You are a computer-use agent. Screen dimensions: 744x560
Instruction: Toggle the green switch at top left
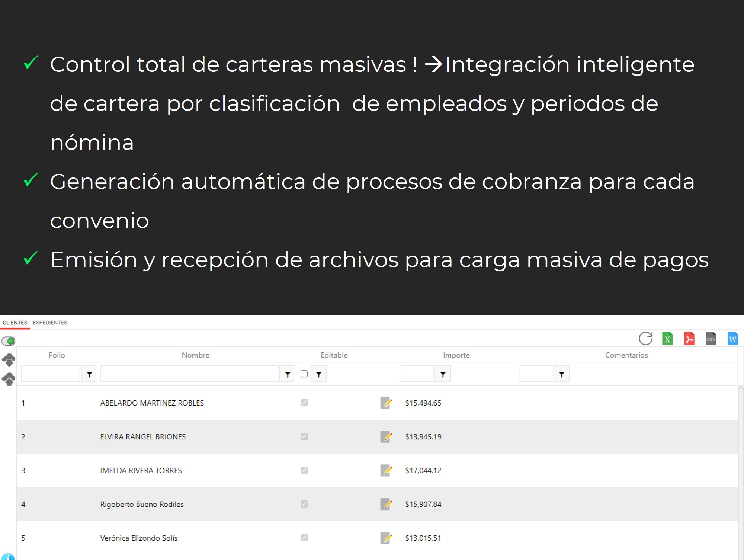[9, 341]
